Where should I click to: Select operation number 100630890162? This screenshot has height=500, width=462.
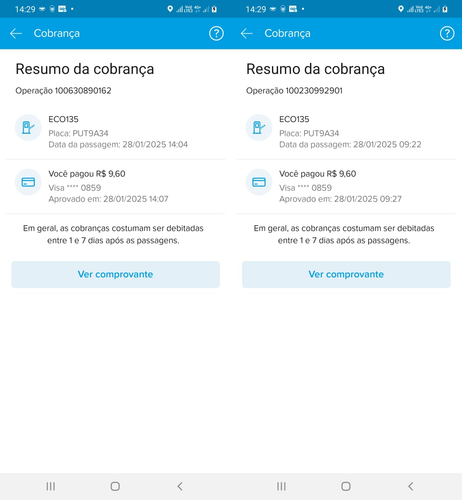pyautogui.click(x=83, y=91)
